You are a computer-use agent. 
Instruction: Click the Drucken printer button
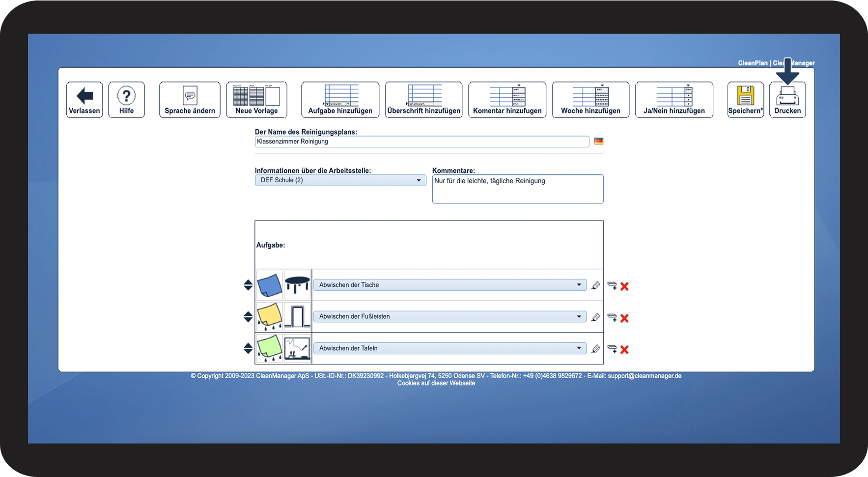[x=787, y=100]
